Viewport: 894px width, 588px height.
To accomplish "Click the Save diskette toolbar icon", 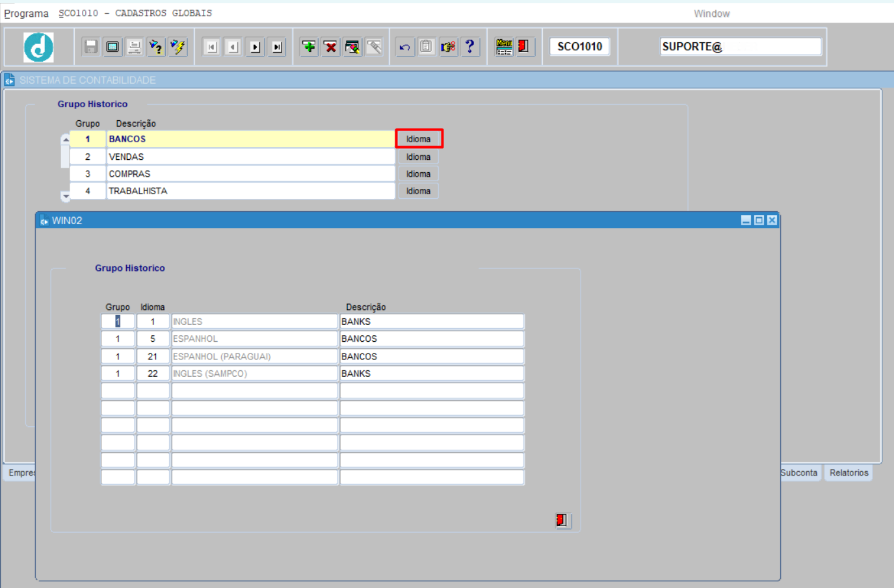I will pyautogui.click(x=91, y=47).
